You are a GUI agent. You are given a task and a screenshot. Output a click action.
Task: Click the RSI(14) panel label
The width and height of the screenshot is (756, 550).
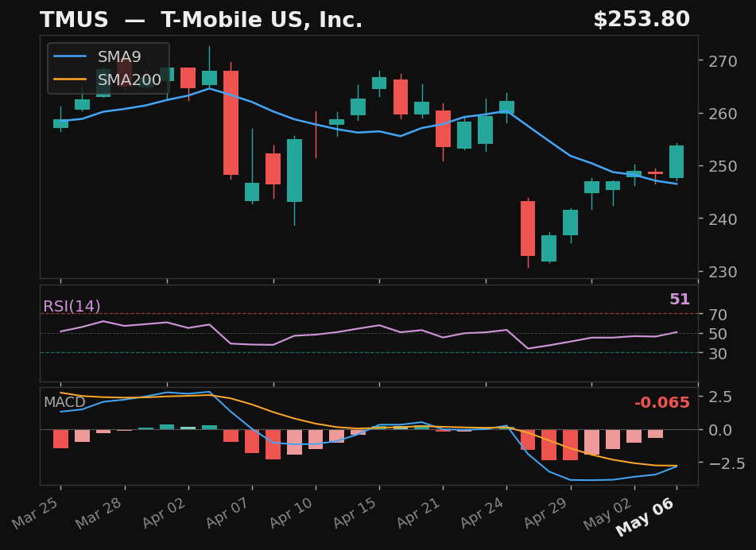pos(72,307)
